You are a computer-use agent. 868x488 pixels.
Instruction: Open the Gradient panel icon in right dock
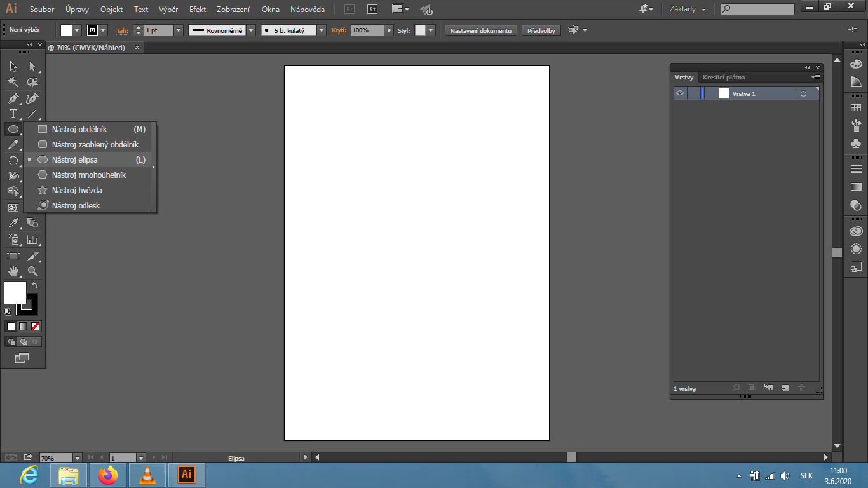pyautogui.click(x=856, y=187)
